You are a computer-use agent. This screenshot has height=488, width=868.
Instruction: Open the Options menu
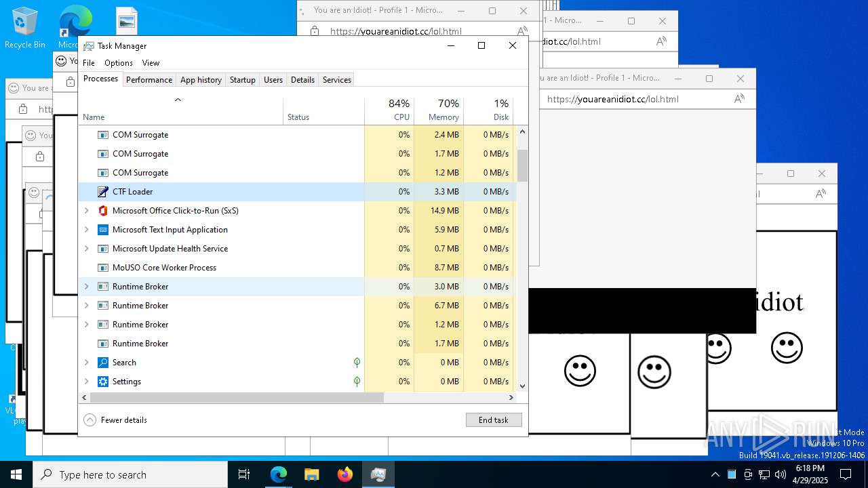[119, 63]
